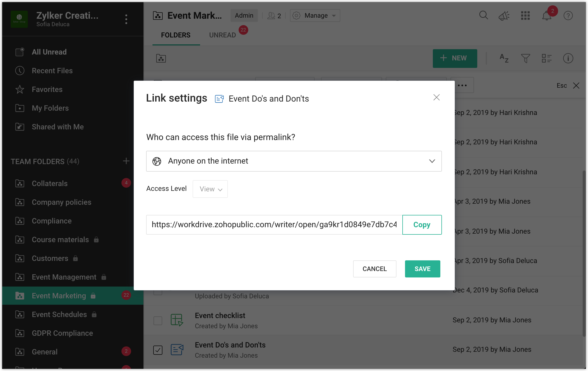The image size is (588, 371).
Task: Add a team folder with the plus icon
Action: [x=126, y=161]
